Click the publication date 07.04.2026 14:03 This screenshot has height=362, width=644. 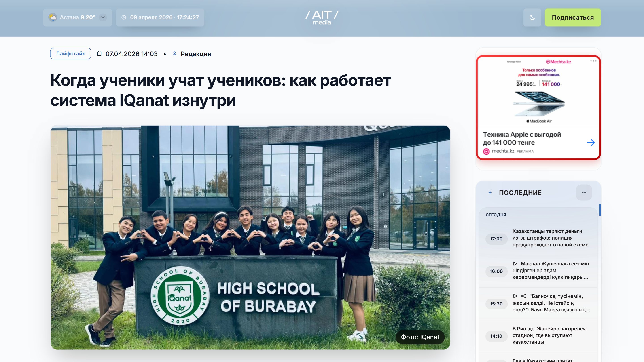[x=131, y=54]
